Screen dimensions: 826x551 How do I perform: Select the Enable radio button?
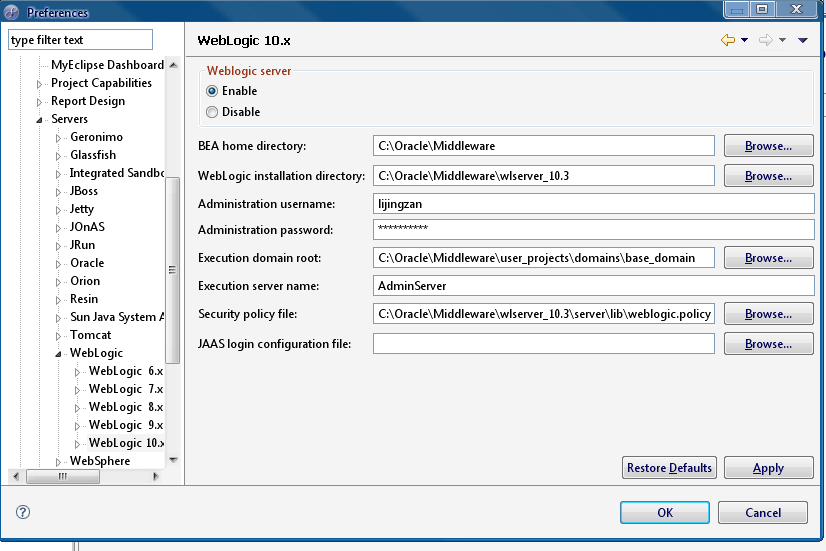212,91
